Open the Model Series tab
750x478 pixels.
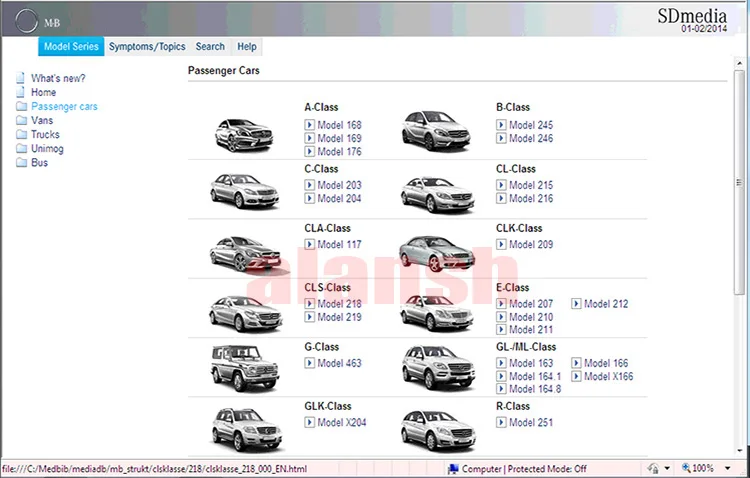tap(71, 46)
